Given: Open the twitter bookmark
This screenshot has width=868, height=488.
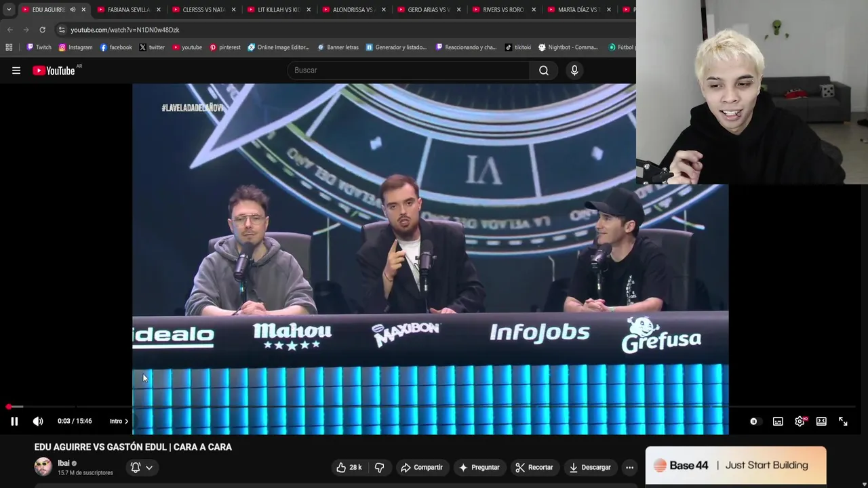Looking at the screenshot, I should pos(152,47).
